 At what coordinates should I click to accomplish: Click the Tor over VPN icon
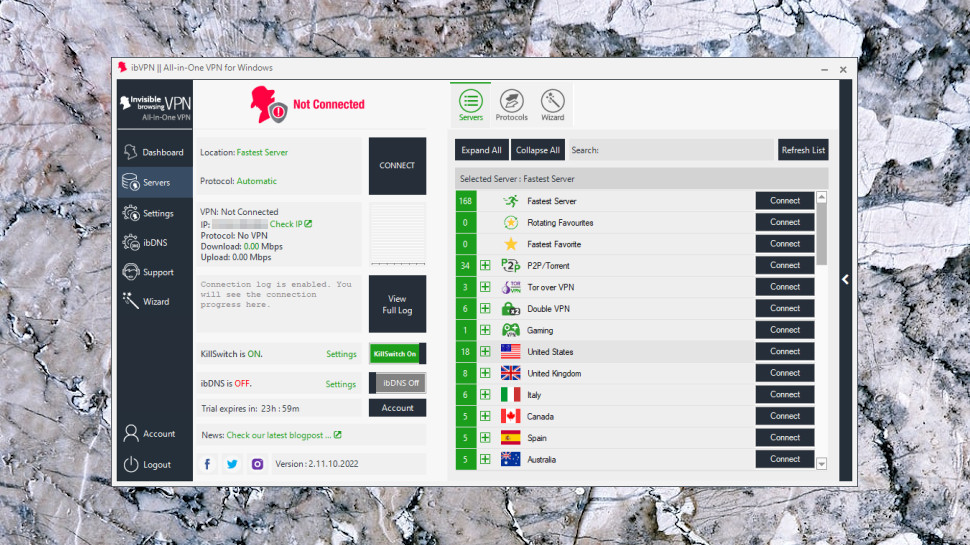(511, 287)
